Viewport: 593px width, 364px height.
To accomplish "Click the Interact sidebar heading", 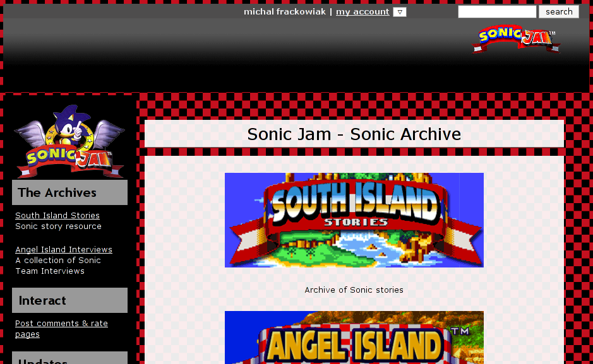I will click(69, 300).
